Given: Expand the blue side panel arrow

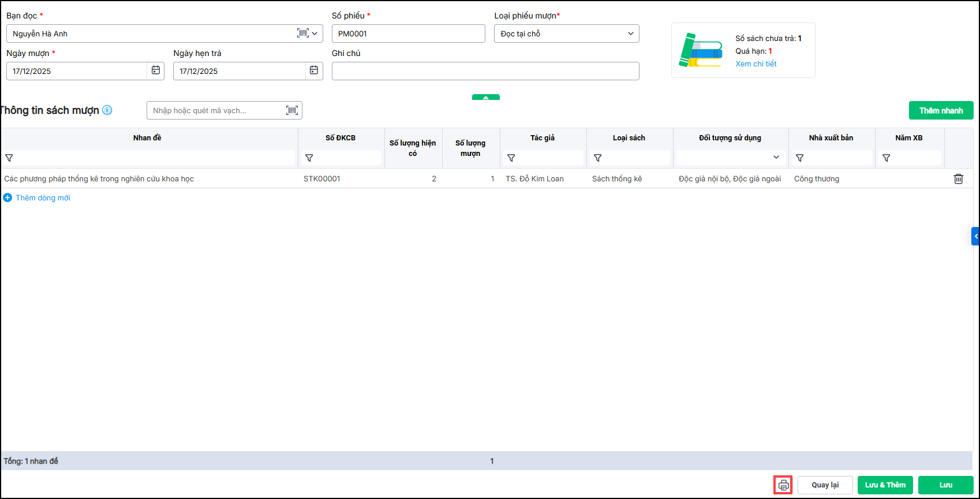Looking at the screenshot, I should click(x=975, y=236).
